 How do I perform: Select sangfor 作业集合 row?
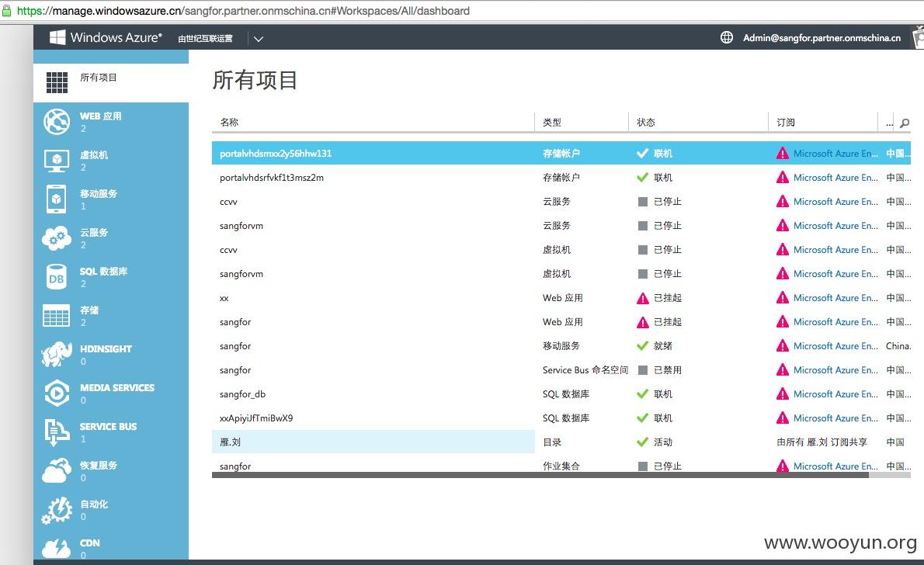[x=561, y=466]
